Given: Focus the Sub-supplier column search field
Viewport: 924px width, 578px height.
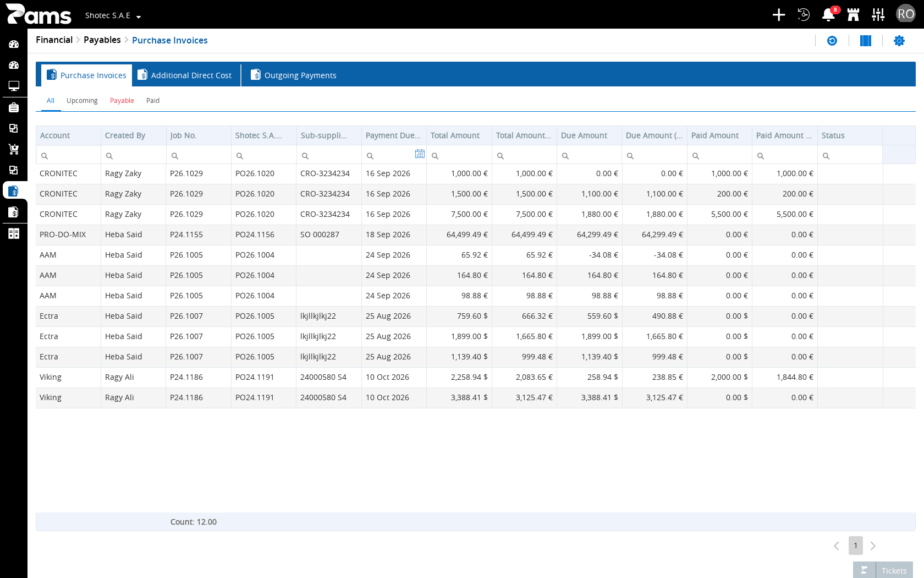Looking at the screenshot, I should [x=329, y=156].
